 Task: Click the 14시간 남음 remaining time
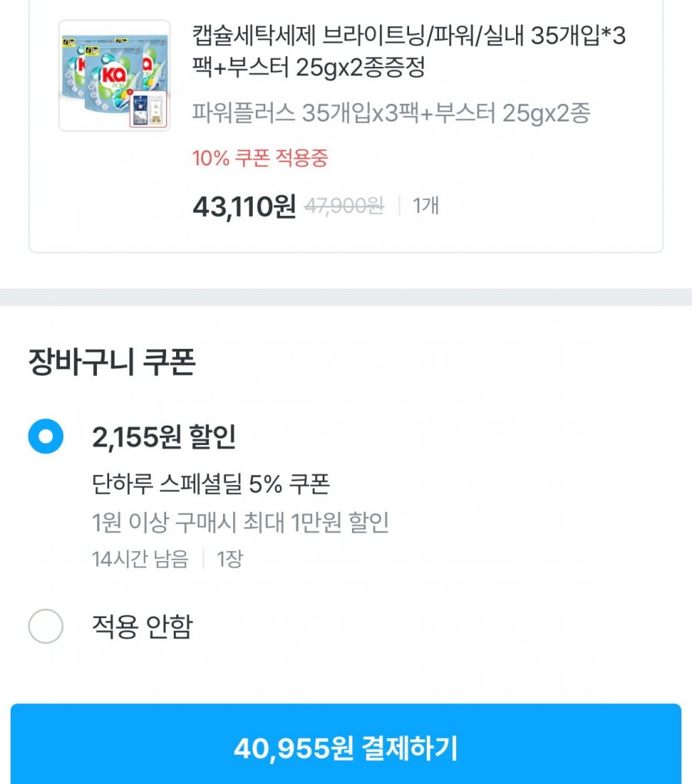(x=140, y=559)
